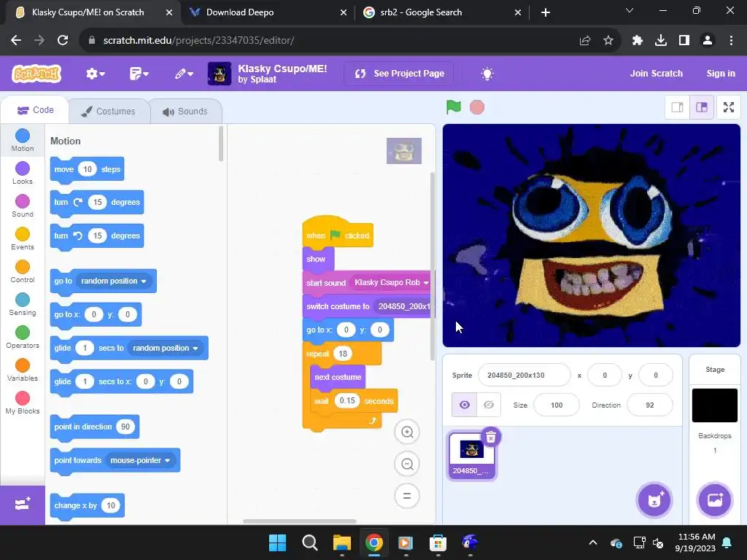Click direction value 90 in point block
The image size is (747, 560).
(125, 427)
